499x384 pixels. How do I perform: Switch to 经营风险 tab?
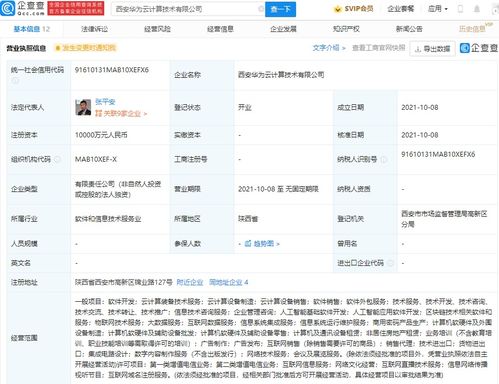click(x=157, y=29)
